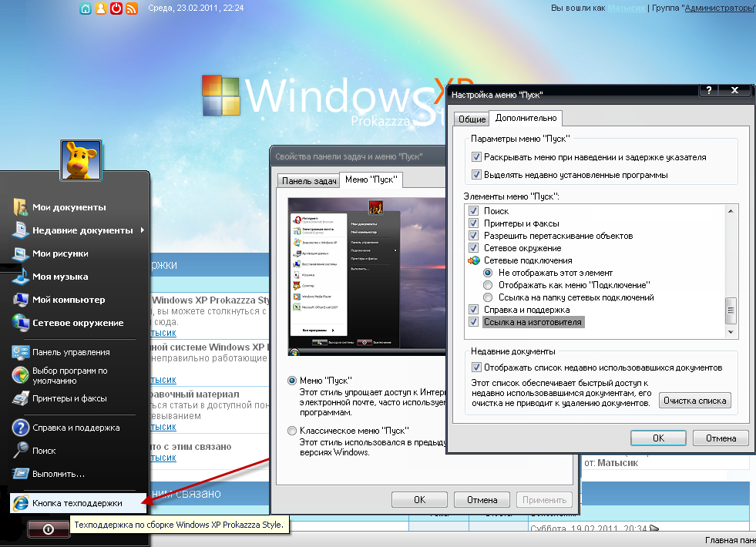Image resolution: width=756 pixels, height=547 pixels.
Task: Click the elements list scrollbar thumb
Action: click(x=731, y=310)
